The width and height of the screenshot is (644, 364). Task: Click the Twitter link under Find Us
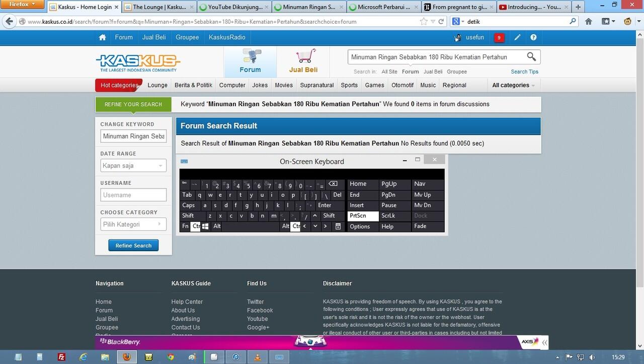pos(256,302)
